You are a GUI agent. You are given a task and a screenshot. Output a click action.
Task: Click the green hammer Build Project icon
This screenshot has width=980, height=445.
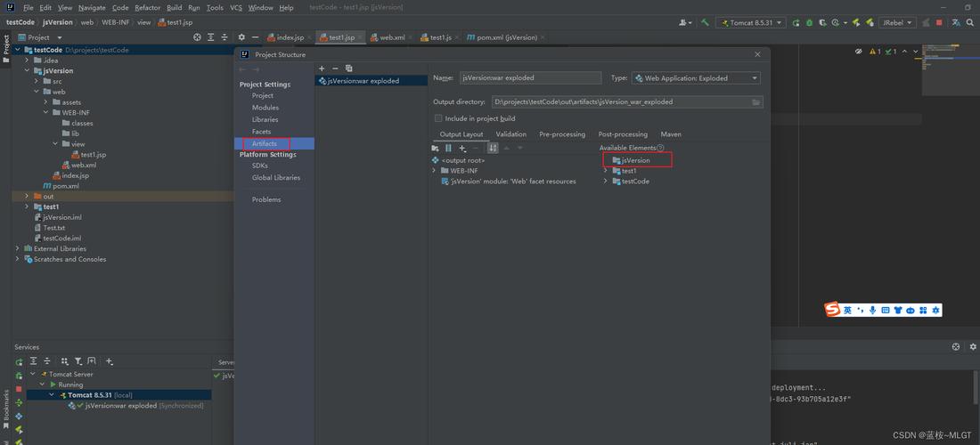click(x=705, y=22)
